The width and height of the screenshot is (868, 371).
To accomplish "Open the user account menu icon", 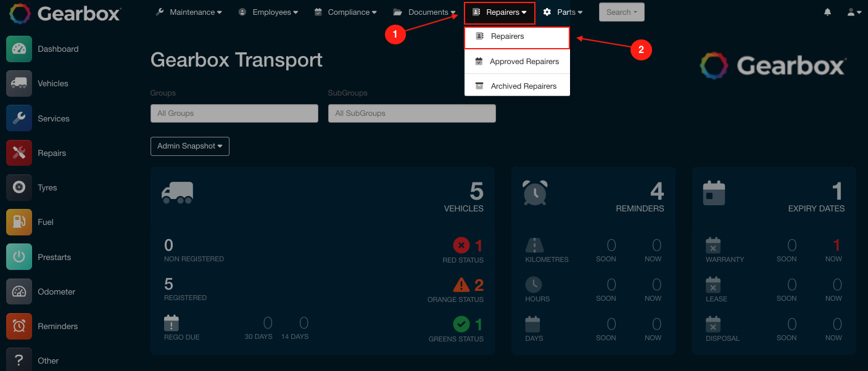I will coord(854,12).
